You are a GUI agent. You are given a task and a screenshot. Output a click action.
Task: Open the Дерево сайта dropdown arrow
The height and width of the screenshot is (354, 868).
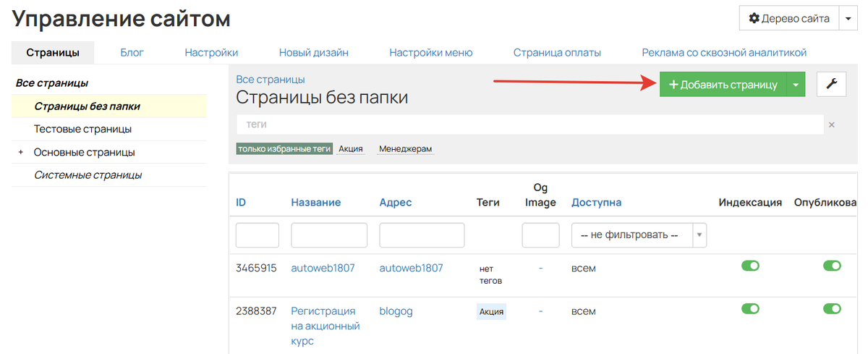coord(848,19)
